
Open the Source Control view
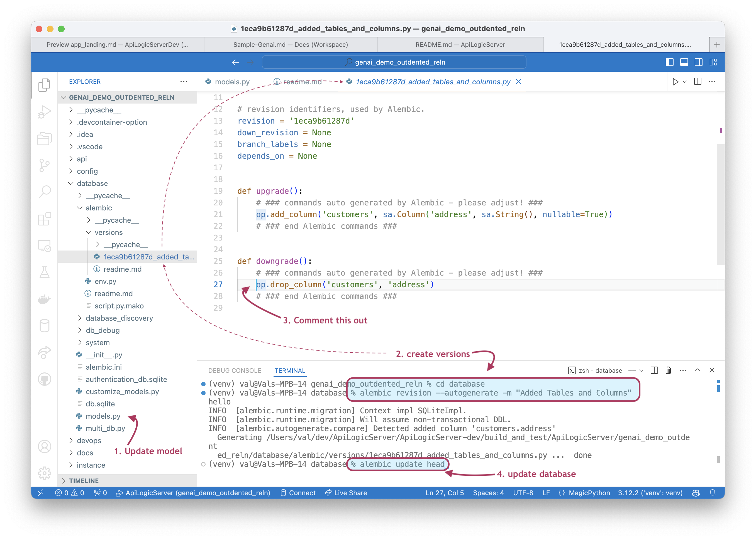pos(44,165)
